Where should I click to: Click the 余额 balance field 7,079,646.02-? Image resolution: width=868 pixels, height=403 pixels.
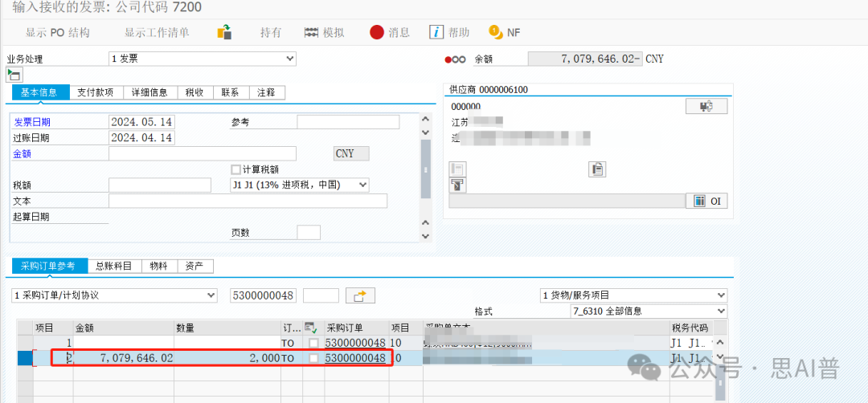(x=586, y=59)
